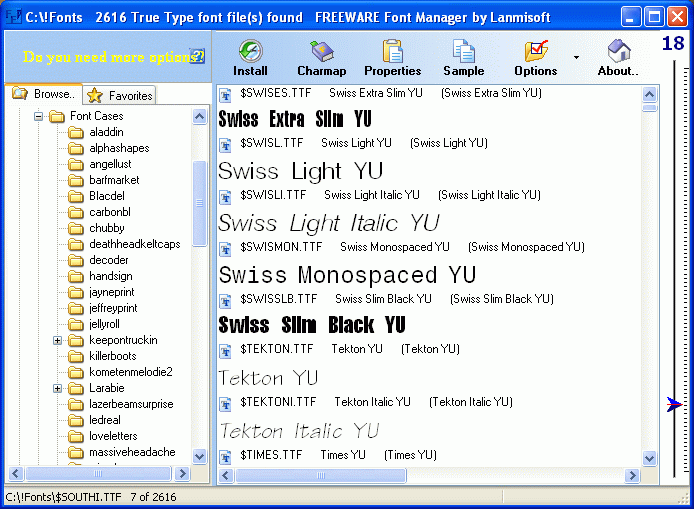Switch to the Favorites tab
Image resolution: width=694 pixels, height=509 pixels.
coord(120,95)
